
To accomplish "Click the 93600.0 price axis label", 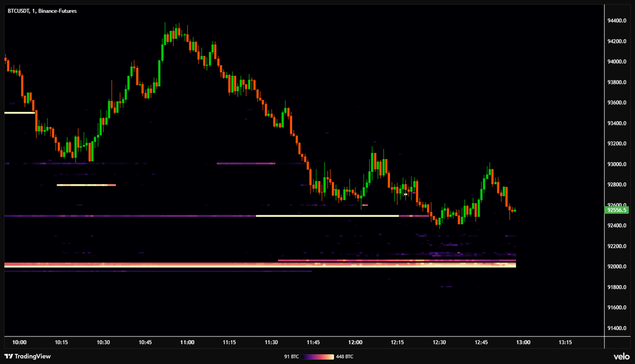I will click(x=618, y=103).
